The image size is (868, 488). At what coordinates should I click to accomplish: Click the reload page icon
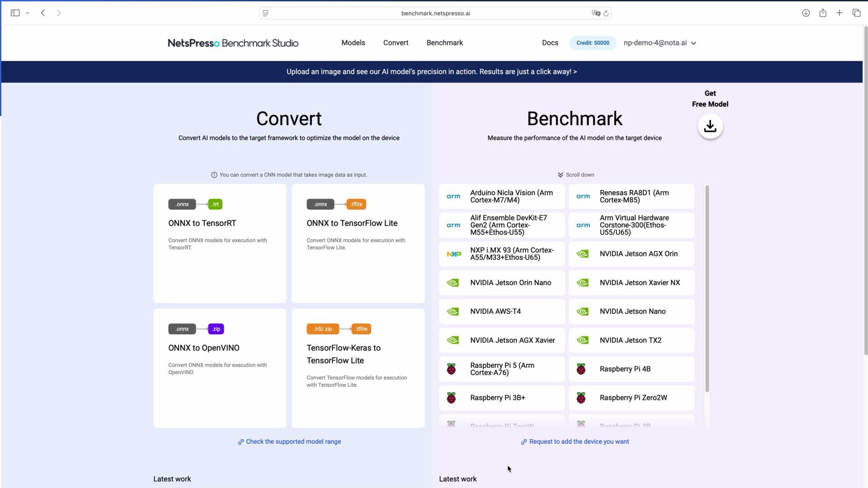click(x=606, y=14)
